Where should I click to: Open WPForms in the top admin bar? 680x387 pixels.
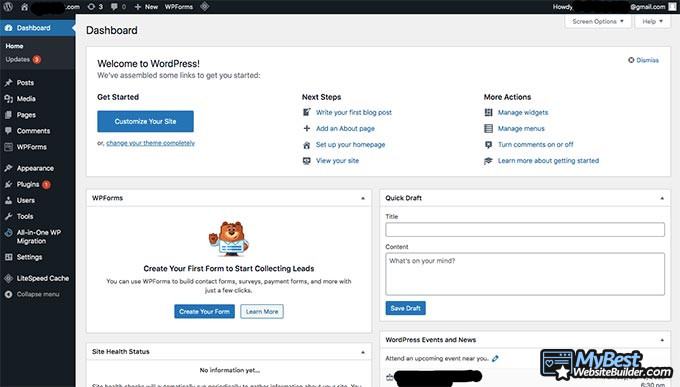click(179, 7)
